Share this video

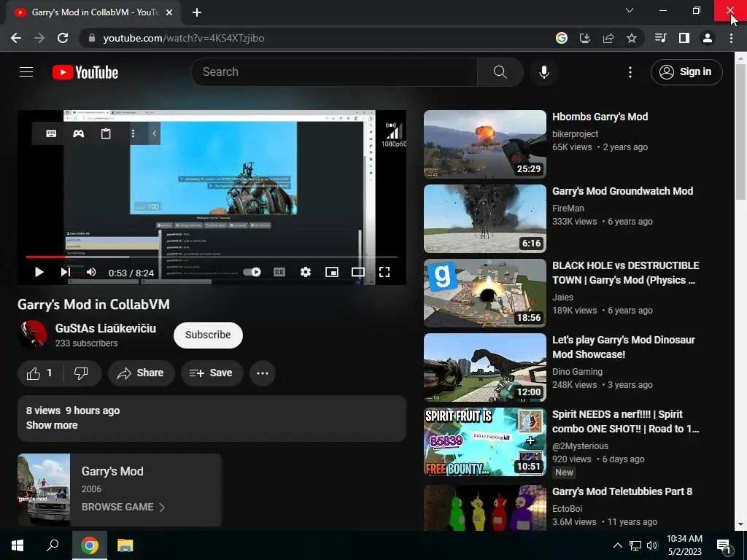(141, 373)
